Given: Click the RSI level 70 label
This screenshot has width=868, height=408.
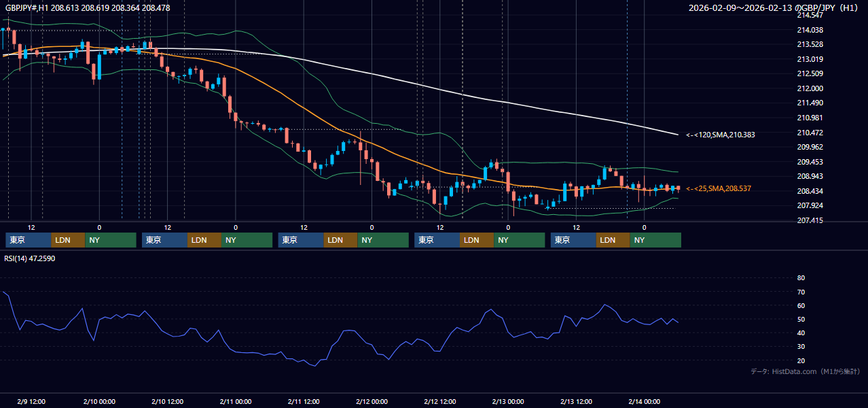Looking at the screenshot, I should [x=801, y=292].
